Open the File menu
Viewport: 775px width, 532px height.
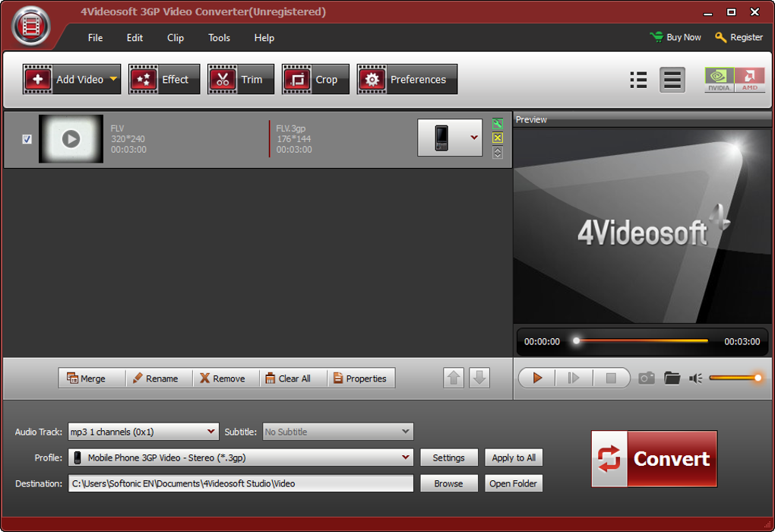coord(96,37)
